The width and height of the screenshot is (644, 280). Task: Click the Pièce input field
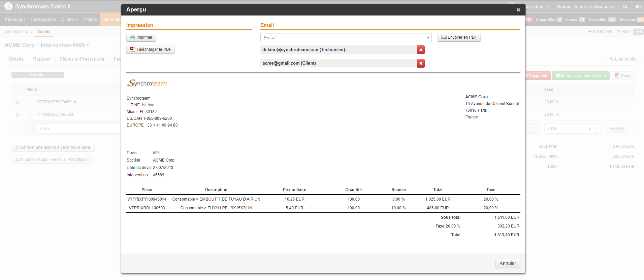tap(79, 129)
